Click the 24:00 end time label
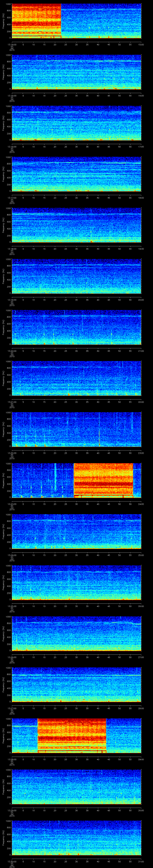The image size is (153, 868). [x=141, y=504]
